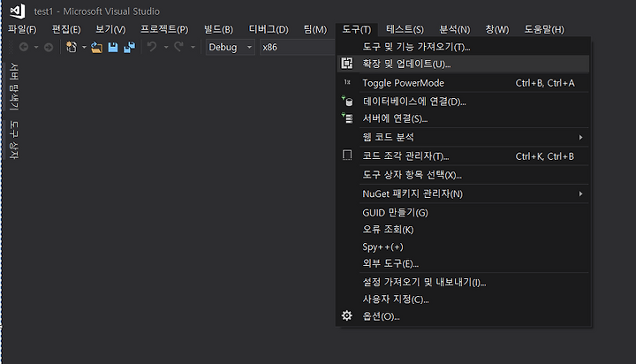The image size is (636, 364).
Task: Open the 테스트(S) menu
Action: (405, 29)
